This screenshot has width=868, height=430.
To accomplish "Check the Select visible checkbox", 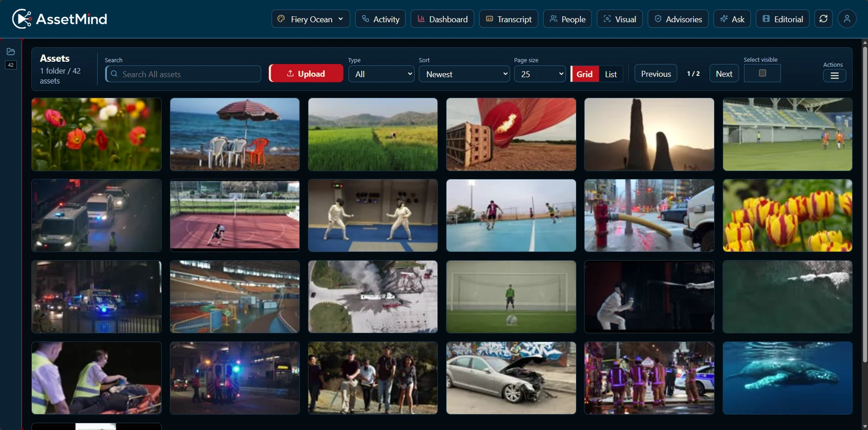I will coord(762,73).
